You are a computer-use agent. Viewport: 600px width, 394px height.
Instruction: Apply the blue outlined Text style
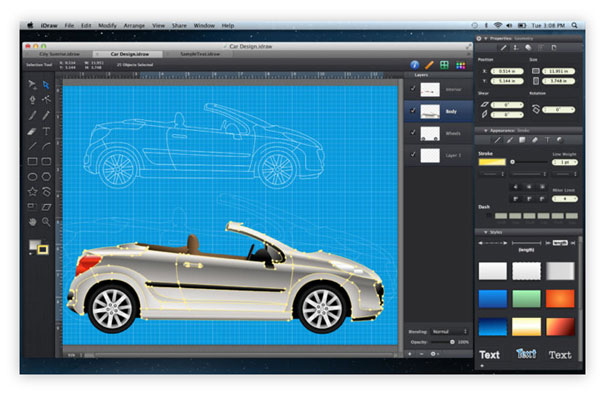pos(526,354)
